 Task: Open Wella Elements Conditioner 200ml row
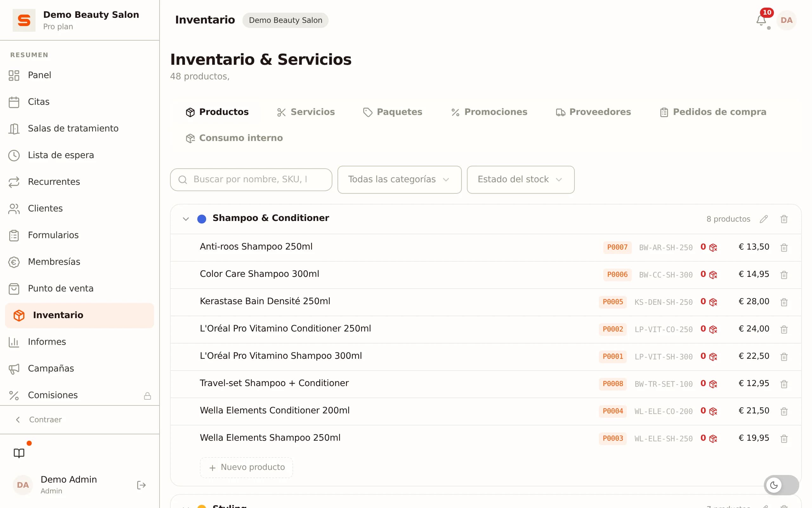click(x=486, y=411)
